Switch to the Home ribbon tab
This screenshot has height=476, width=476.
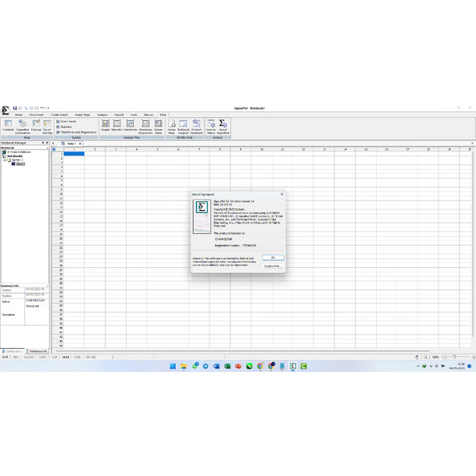pyautogui.click(x=18, y=115)
